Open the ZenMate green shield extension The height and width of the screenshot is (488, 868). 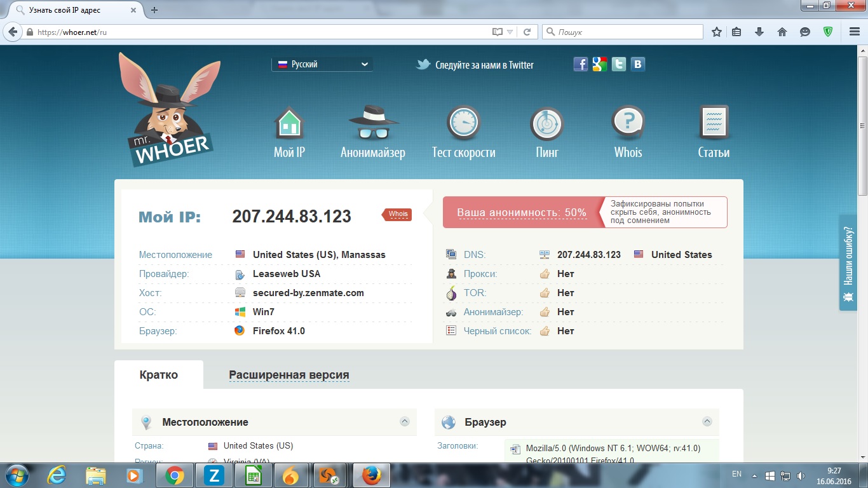tap(828, 32)
